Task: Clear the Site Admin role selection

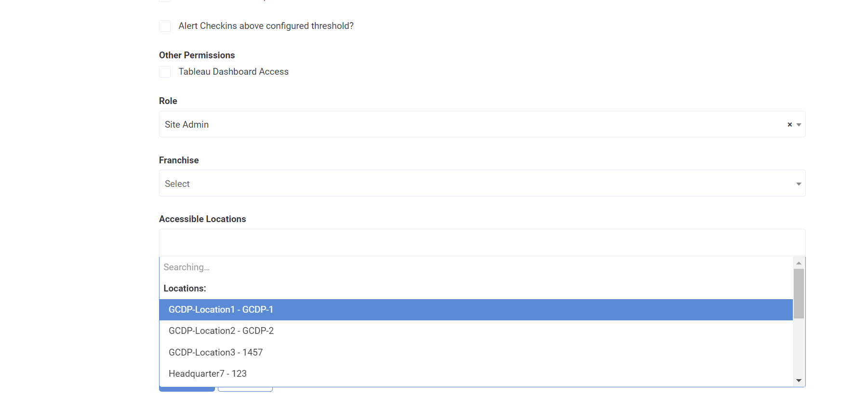Action: (x=789, y=124)
